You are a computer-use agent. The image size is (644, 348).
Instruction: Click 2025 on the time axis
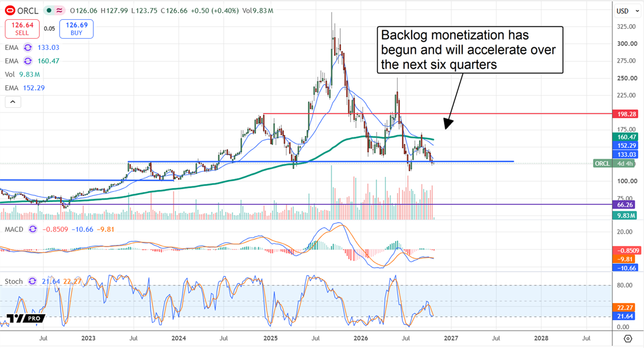coord(270,338)
